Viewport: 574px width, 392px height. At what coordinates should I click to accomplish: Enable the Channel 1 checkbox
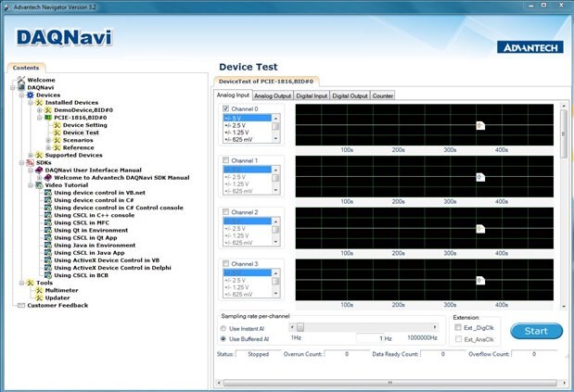coord(226,160)
